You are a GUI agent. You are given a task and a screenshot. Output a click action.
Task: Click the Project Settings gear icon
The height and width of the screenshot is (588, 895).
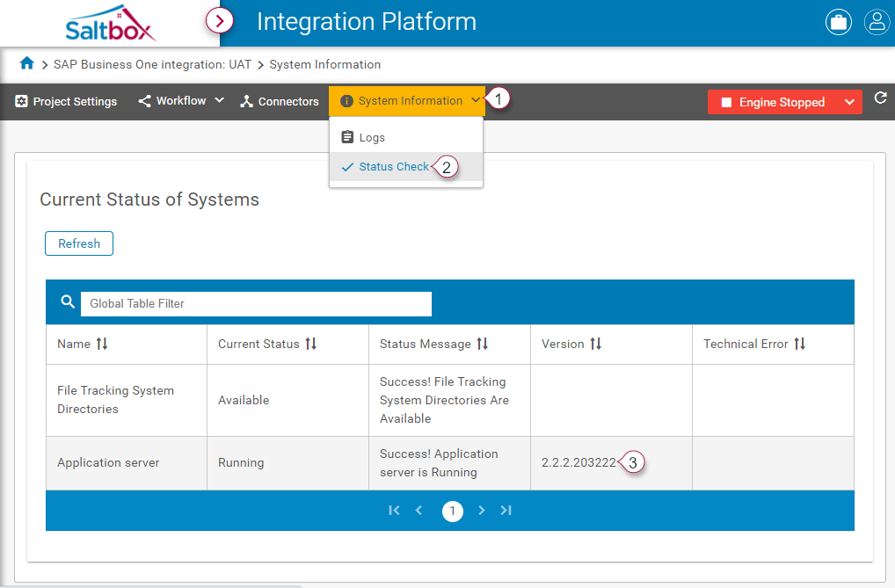click(x=21, y=101)
